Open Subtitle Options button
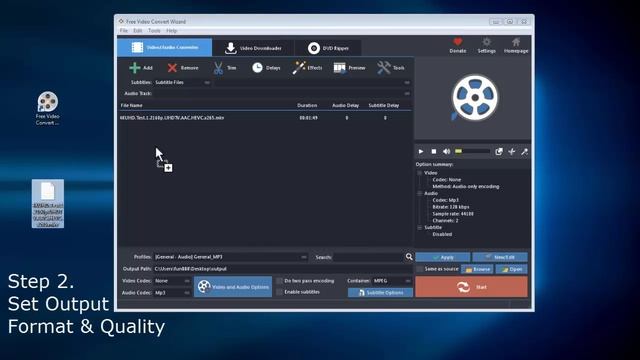 coord(380,293)
